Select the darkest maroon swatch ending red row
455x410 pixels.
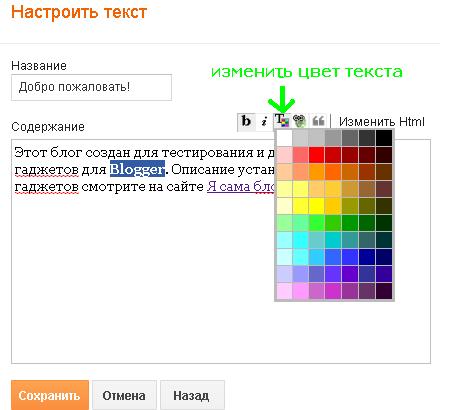384,155
